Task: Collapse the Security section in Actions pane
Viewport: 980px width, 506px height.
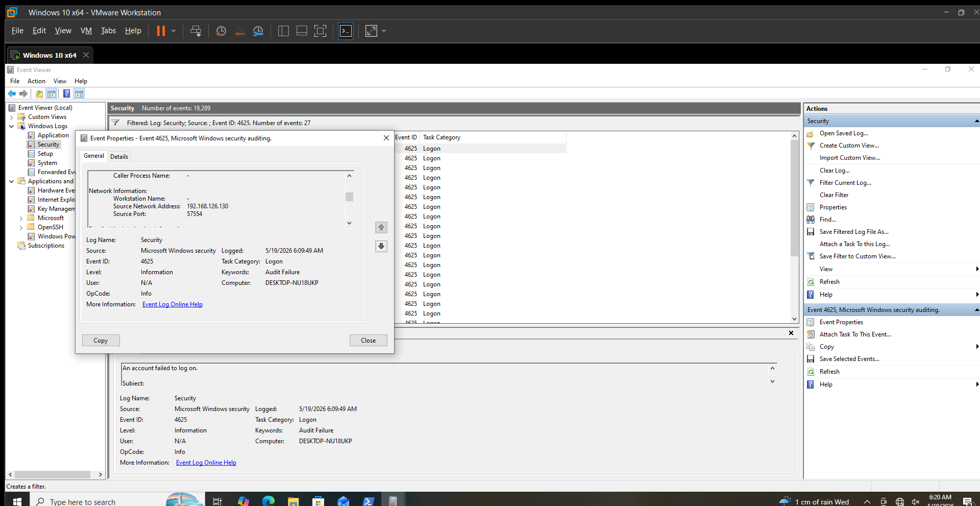Action: (x=976, y=121)
